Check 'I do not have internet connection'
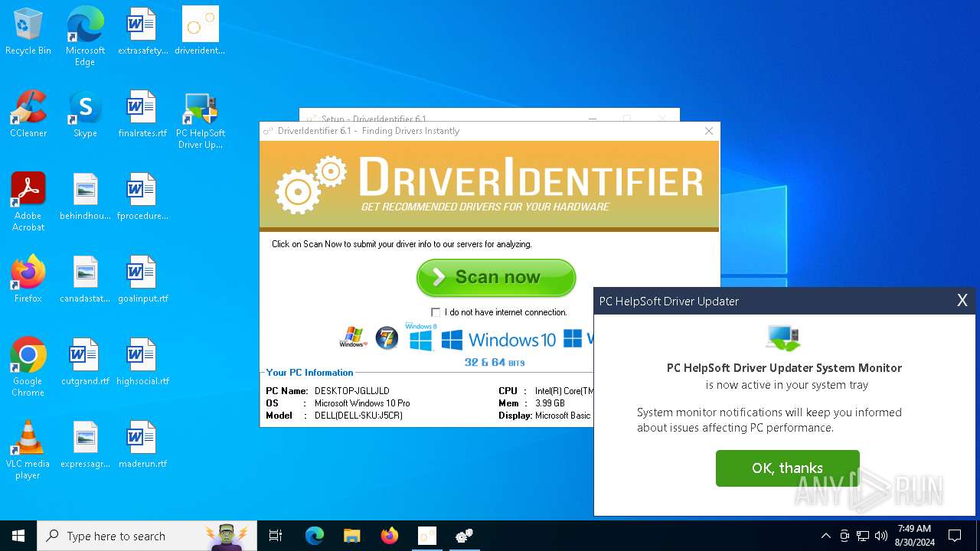The height and width of the screenshot is (551, 980). click(x=436, y=312)
